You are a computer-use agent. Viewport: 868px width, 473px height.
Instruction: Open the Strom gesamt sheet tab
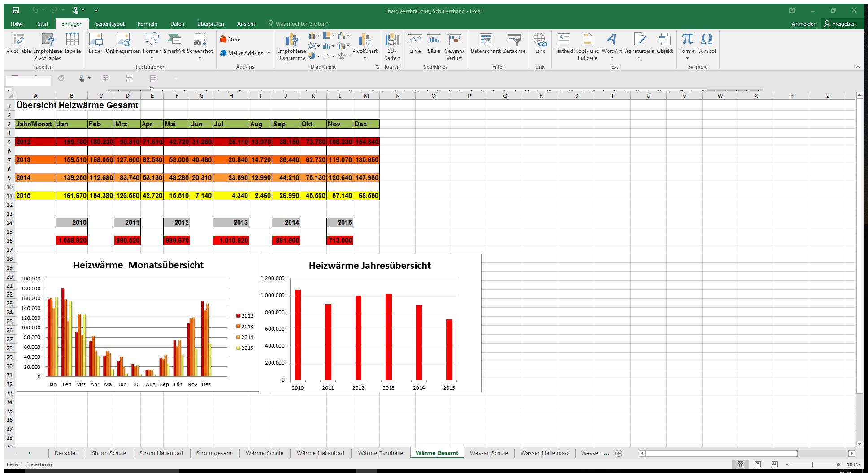click(x=215, y=453)
